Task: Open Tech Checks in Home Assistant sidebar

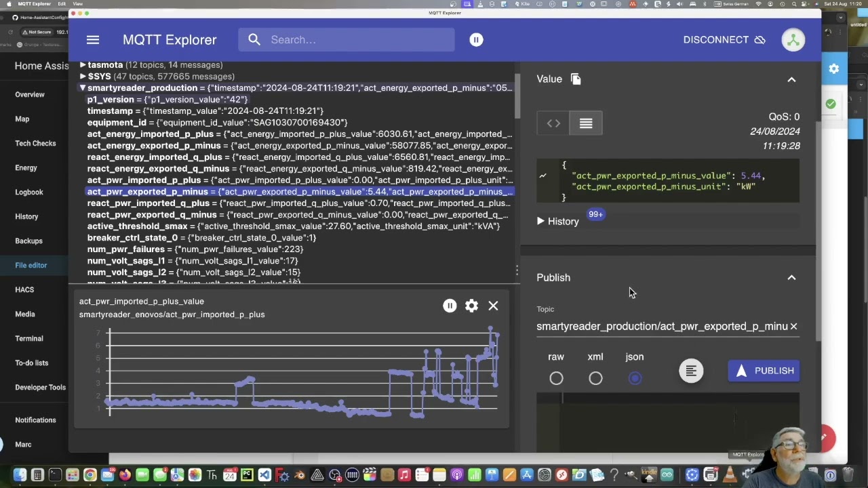Action: [35, 144]
